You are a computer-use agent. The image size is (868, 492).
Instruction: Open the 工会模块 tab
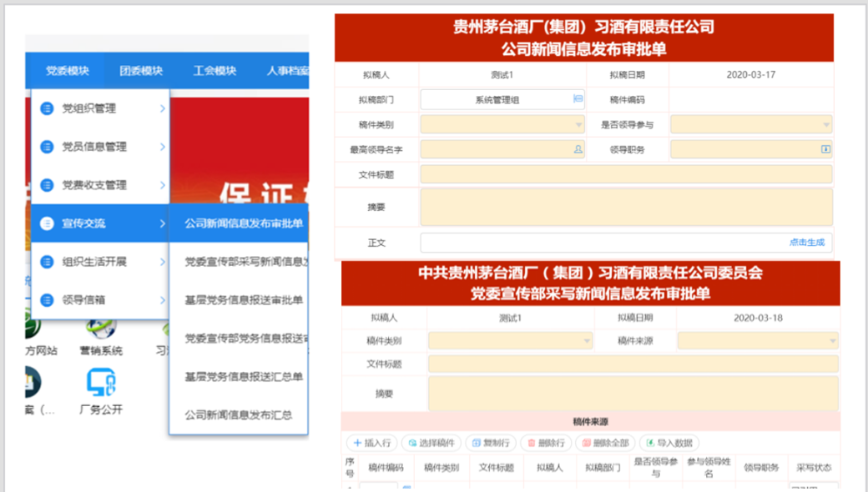(214, 71)
